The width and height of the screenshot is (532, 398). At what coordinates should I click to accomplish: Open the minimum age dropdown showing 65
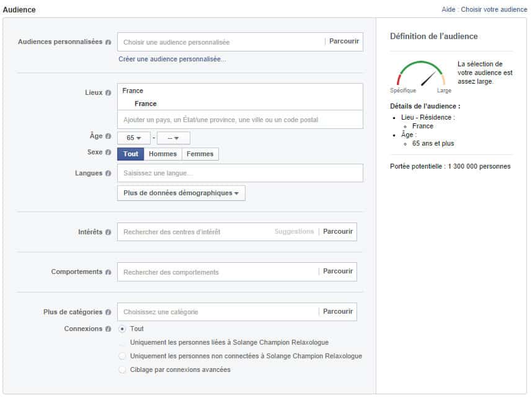[x=134, y=138]
